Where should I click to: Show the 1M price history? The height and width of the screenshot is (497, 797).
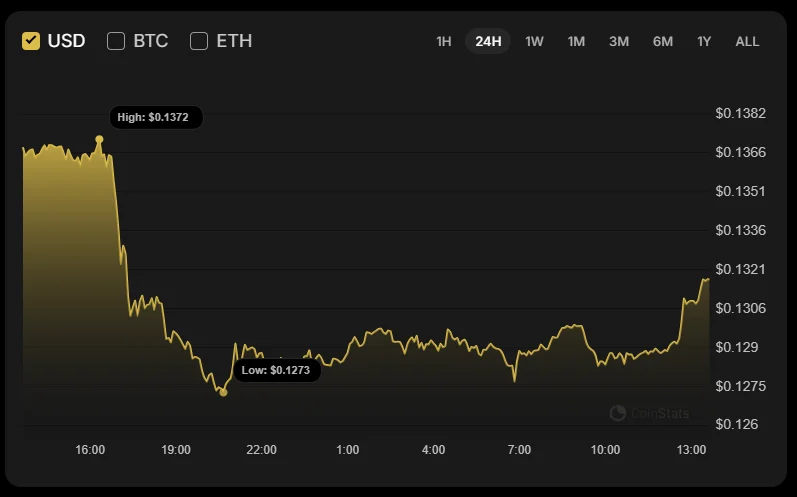(576, 41)
